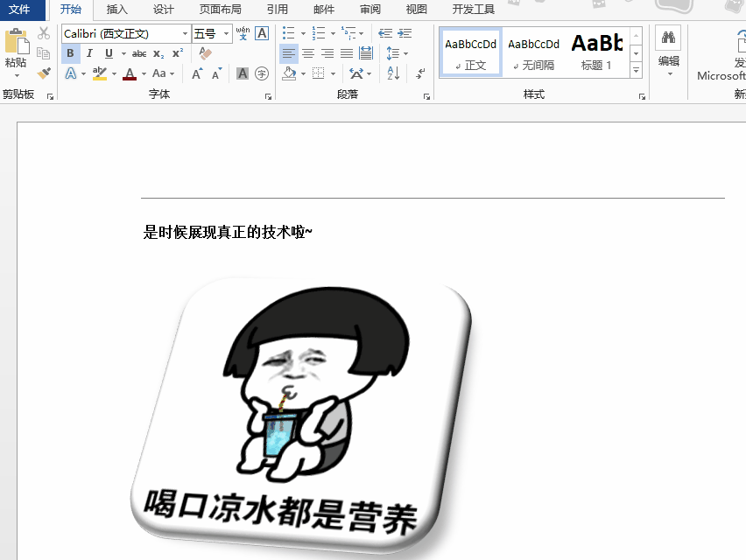Click the Distributed alignment icon
This screenshot has width=746, height=560.
coord(366,53)
